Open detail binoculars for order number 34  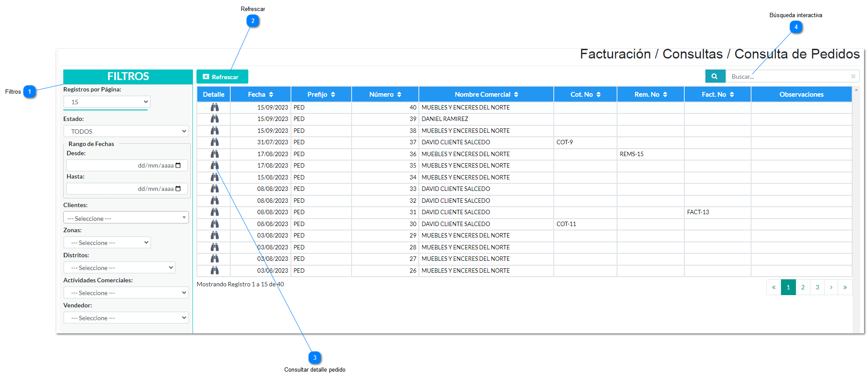click(x=214, y=177)
